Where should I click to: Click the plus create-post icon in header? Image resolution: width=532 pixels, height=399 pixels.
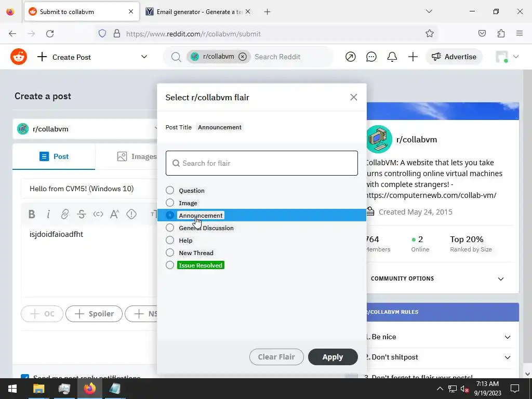tap(413, 57)
